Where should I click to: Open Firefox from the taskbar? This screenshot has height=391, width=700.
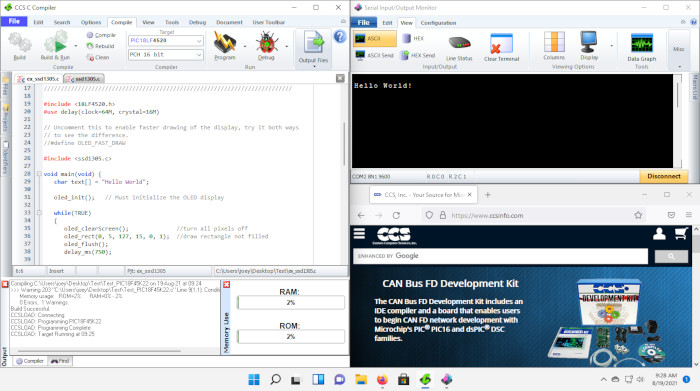[x=382, y=380]
